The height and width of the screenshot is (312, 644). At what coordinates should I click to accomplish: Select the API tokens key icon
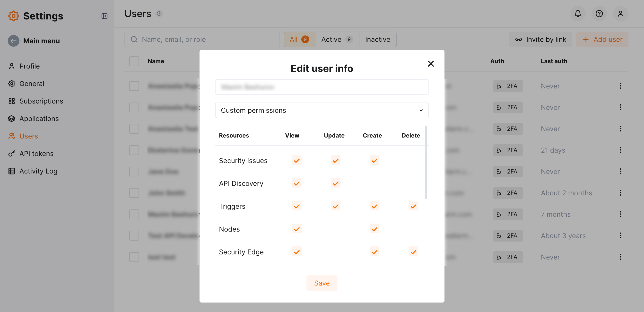[11, 154]
